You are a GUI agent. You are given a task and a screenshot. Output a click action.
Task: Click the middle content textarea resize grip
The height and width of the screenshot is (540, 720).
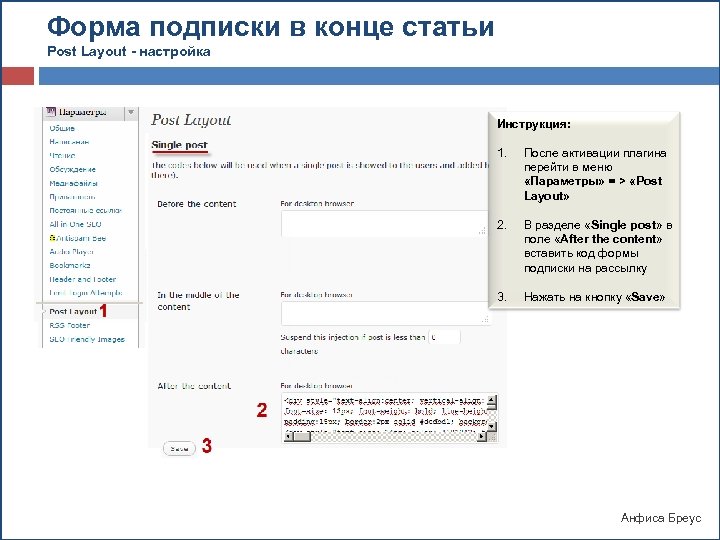(485, 319)
